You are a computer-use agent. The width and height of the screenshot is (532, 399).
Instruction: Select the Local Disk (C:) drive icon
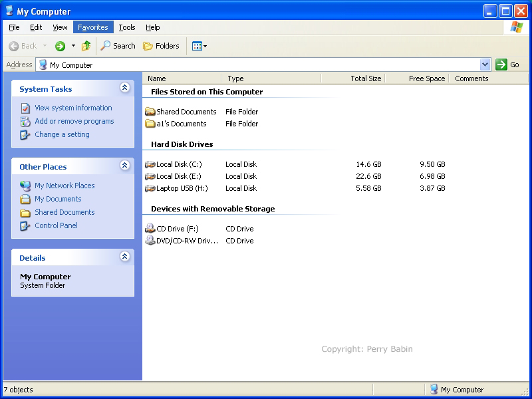pyautogui.click(x=150, y=164)
